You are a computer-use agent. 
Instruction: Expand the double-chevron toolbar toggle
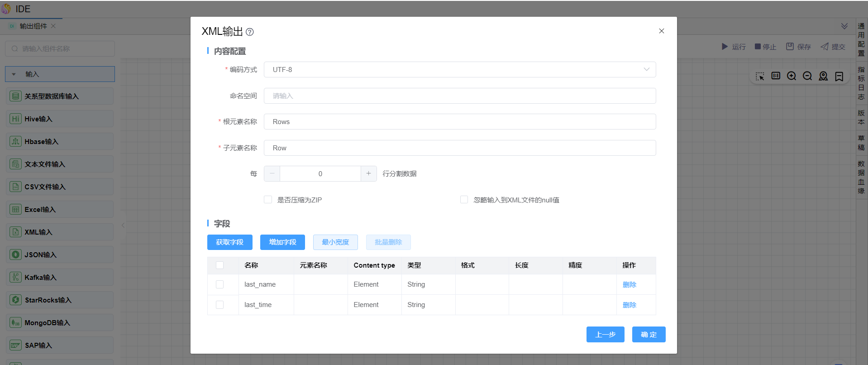(x=844, y=26)
